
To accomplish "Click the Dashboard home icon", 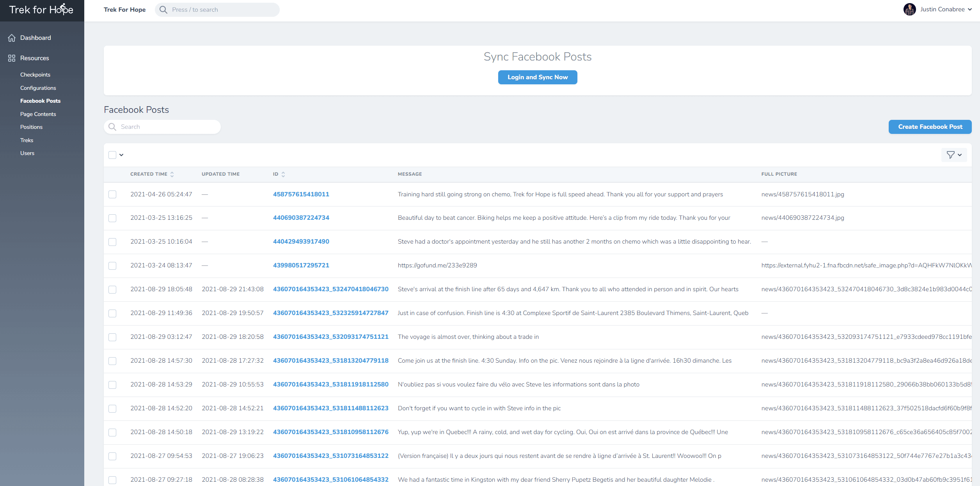I will 12,38.
